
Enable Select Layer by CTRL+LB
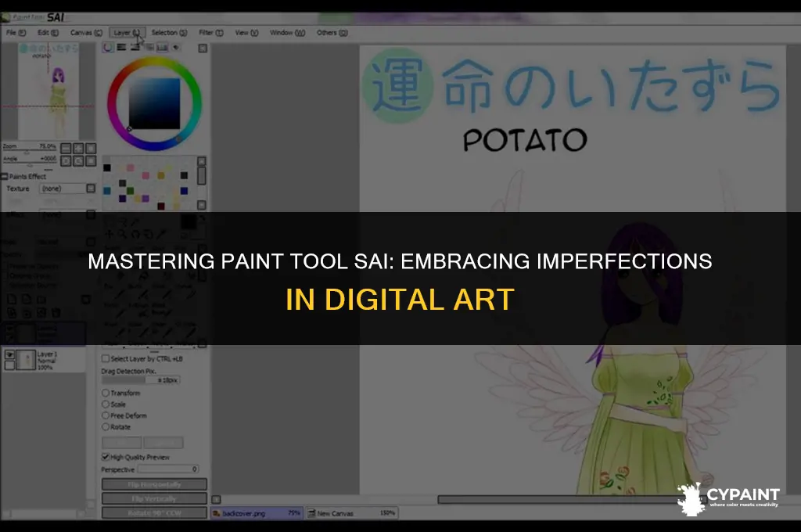click(106, 358)
